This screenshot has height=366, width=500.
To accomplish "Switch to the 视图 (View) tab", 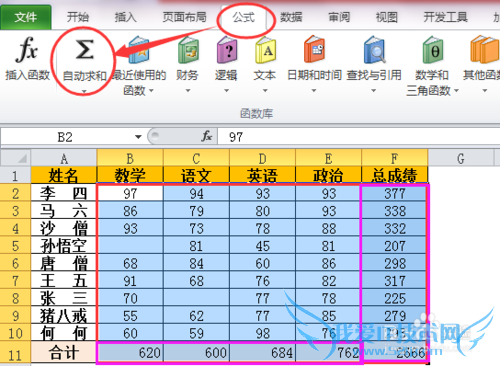I will pos(387,17).
